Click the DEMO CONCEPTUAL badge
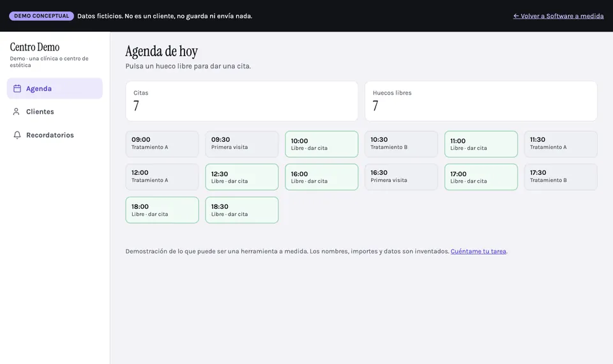This screenshot has height=364, width=613. (x=42, y=16)
